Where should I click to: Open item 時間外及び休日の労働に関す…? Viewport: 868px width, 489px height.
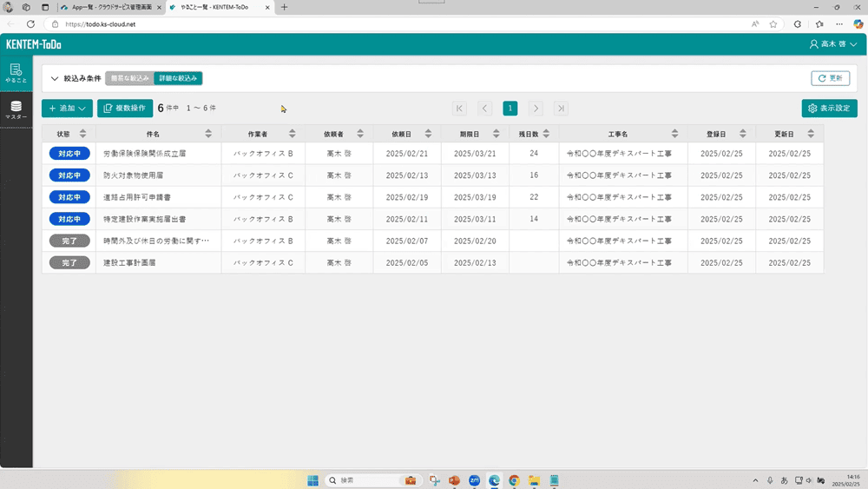[x=156, y=241]
